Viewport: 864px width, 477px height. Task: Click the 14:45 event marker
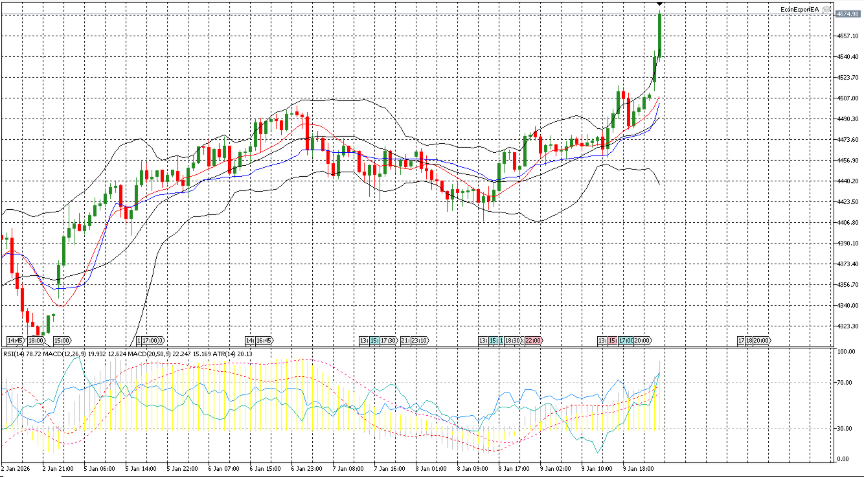click(x=14, y=340)
